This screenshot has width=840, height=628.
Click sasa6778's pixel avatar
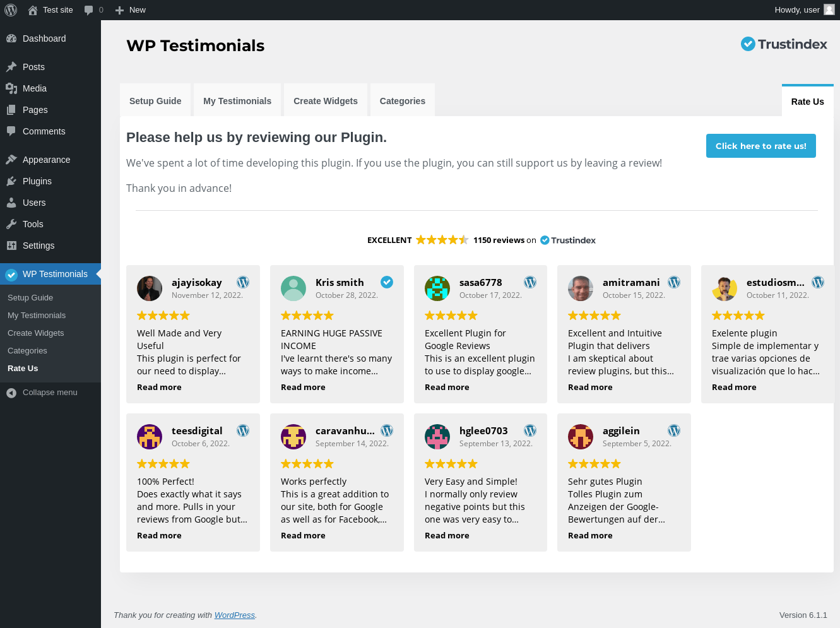(437, 288)
